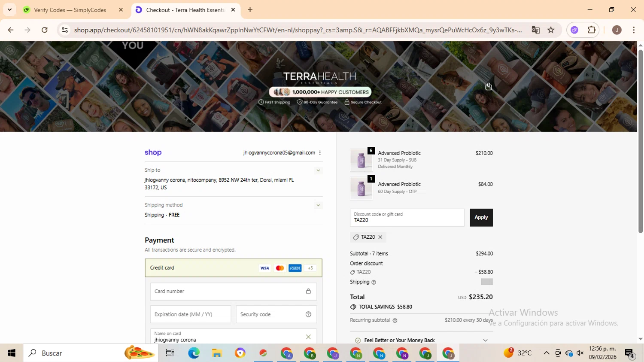Open File Explorer from taskbar
Image resolution: width=644 pixels, height=362 pixels.
point(217,353)
